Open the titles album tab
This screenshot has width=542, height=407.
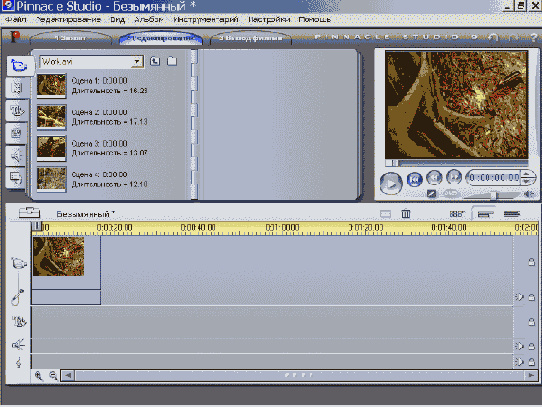(x=16, y=111)
